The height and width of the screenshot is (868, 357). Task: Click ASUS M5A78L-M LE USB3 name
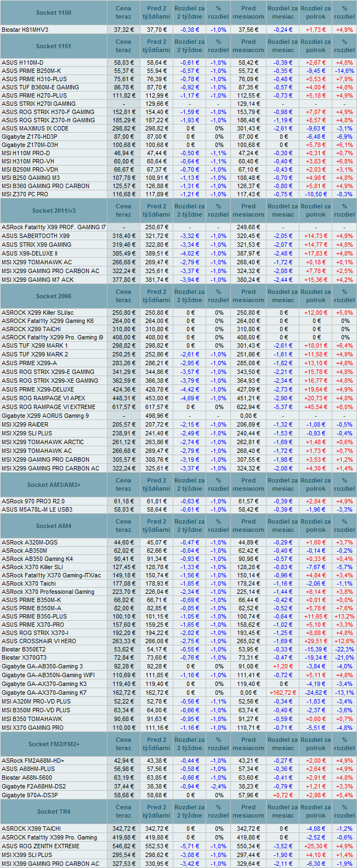[37, 509]
